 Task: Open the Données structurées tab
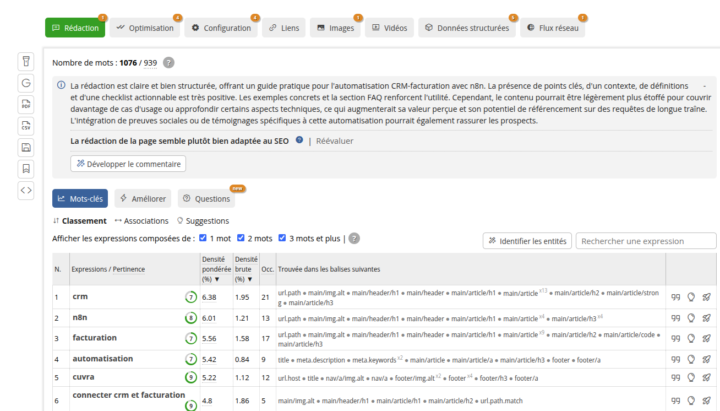point(467,28)
